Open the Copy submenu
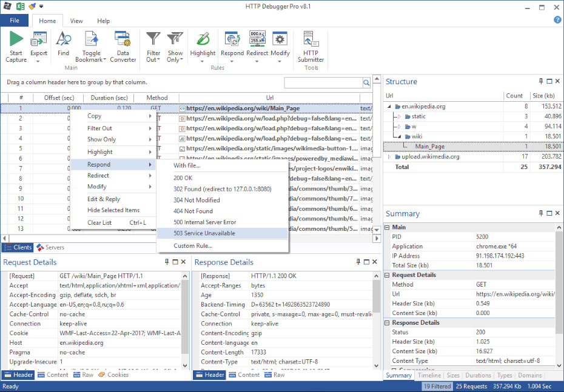 tap(113, 116)
